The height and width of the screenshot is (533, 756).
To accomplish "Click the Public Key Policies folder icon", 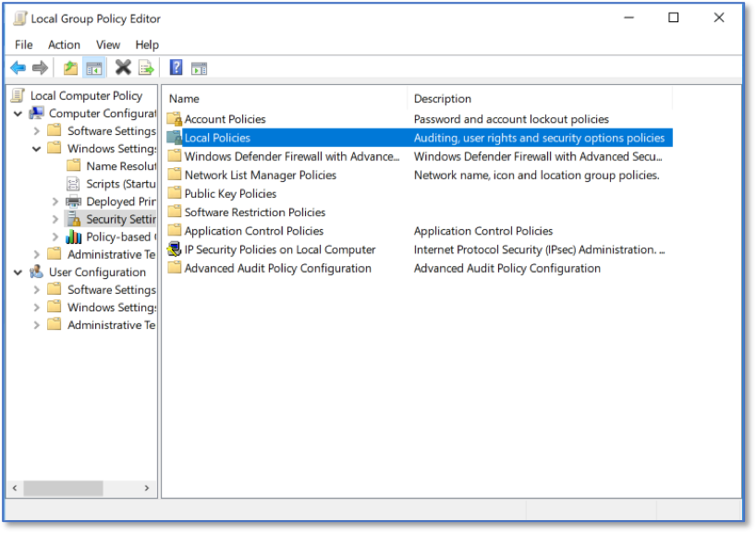I will (x=174, y=193).
